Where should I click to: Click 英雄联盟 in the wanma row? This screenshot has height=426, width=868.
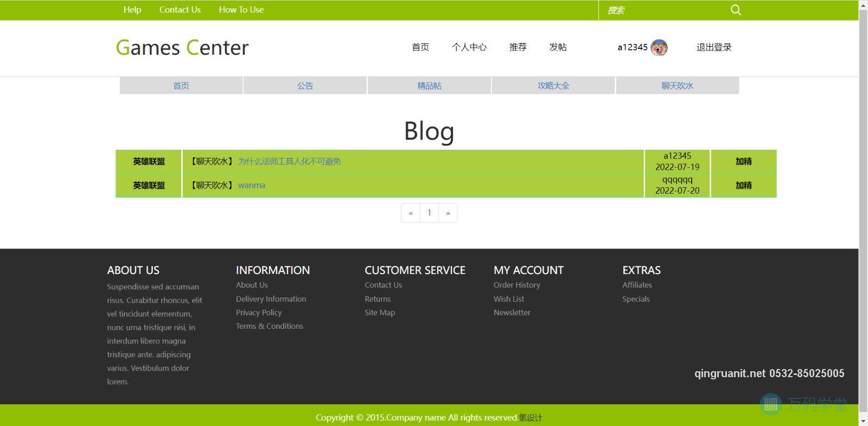pos(149,185)
